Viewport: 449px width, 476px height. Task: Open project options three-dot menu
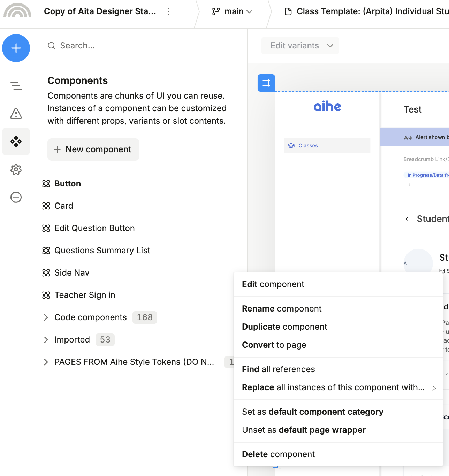169,11
